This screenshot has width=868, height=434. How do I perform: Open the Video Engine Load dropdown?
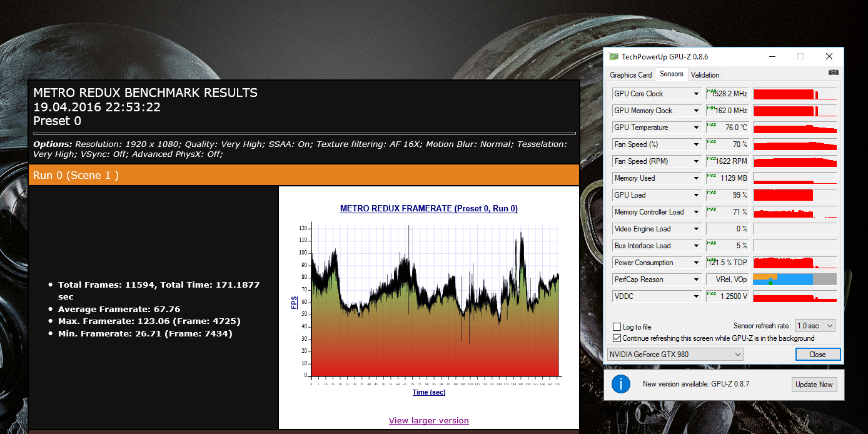[x=697, y=229]
